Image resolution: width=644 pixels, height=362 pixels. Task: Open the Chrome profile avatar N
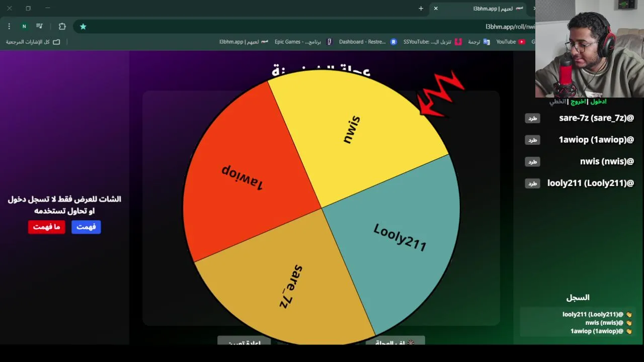pos(24,26)
